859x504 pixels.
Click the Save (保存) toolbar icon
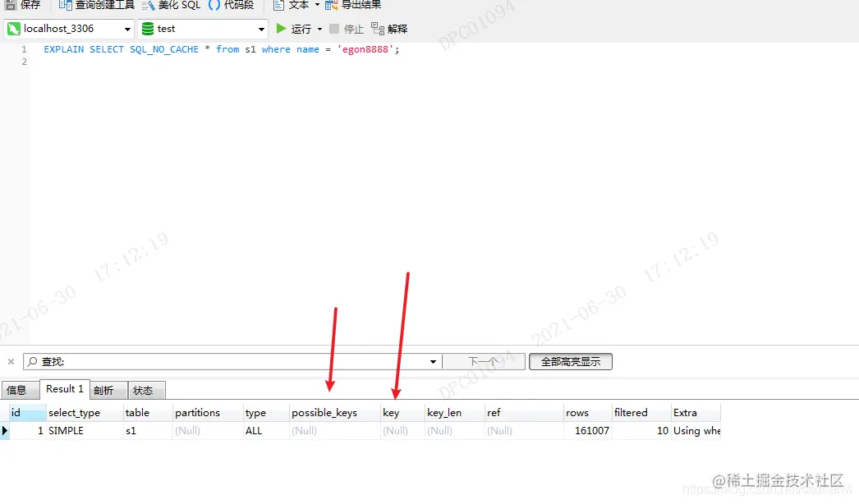tap(11, 5)
